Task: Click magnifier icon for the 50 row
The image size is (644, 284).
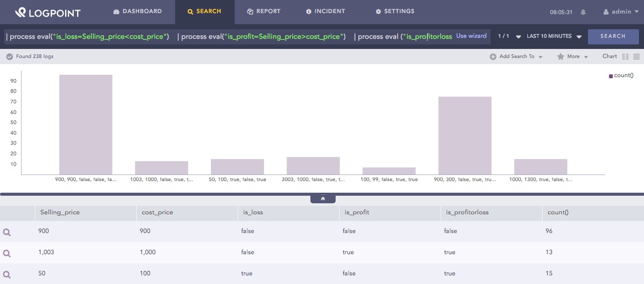Action: (x=7, y=274)
